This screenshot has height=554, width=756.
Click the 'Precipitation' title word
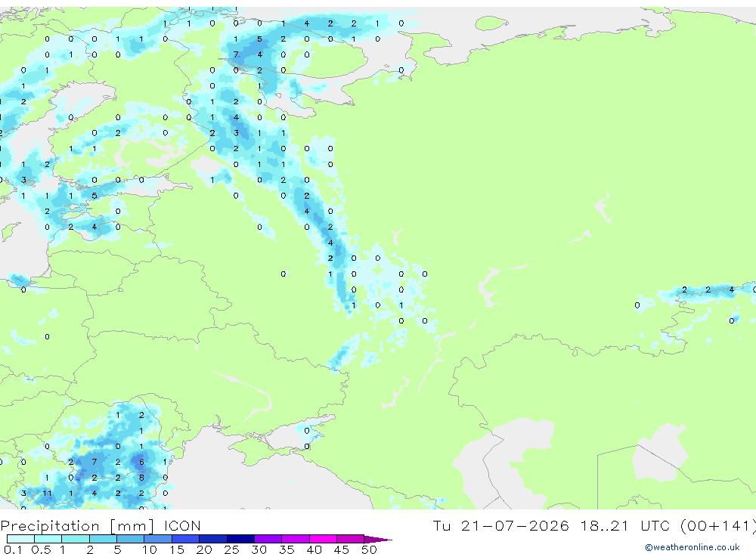[x=50, y=526]
